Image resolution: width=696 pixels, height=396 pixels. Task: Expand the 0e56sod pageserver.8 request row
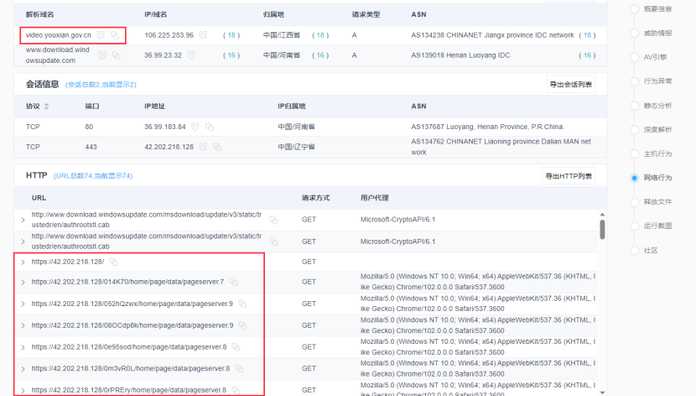click(23, 347)
